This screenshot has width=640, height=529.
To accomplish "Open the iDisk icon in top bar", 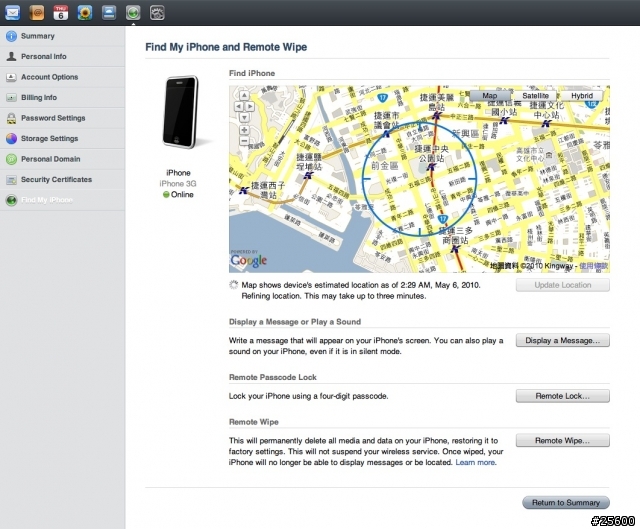I will click(109, 13).
